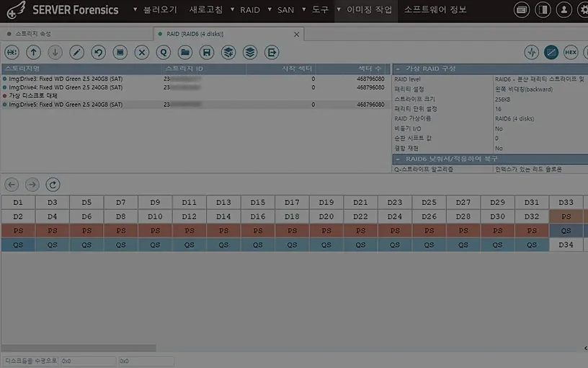Select the Img:Drive5 storage row
This screenshot has height=368, width=588.
195,105
